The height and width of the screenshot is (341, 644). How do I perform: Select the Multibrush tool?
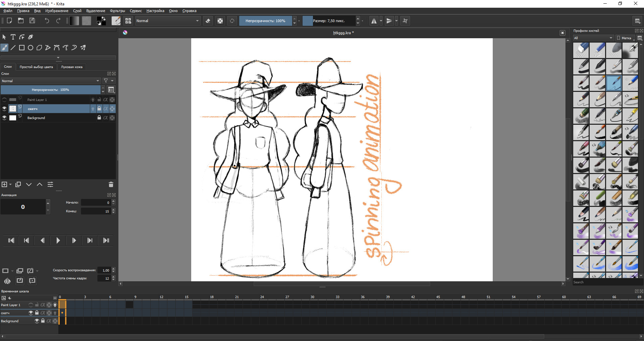pos(83,48)
